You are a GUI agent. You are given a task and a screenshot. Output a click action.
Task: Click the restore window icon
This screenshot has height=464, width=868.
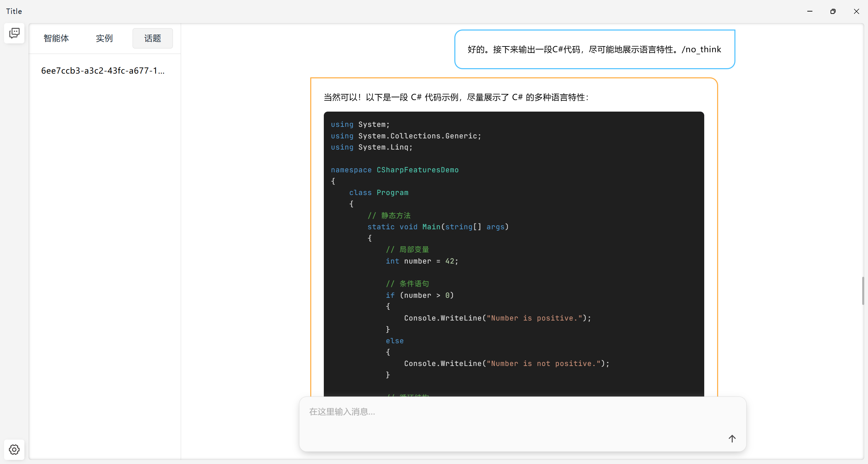833,11
